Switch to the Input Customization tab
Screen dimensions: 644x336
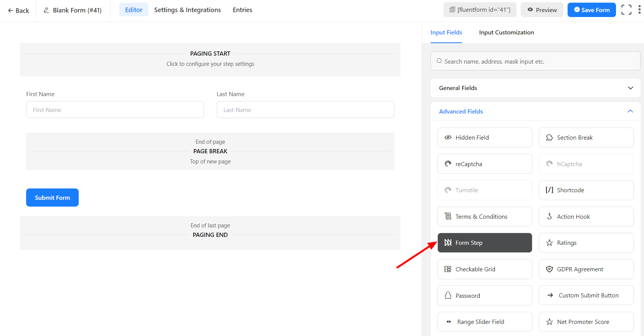click(x=506, y=33)
